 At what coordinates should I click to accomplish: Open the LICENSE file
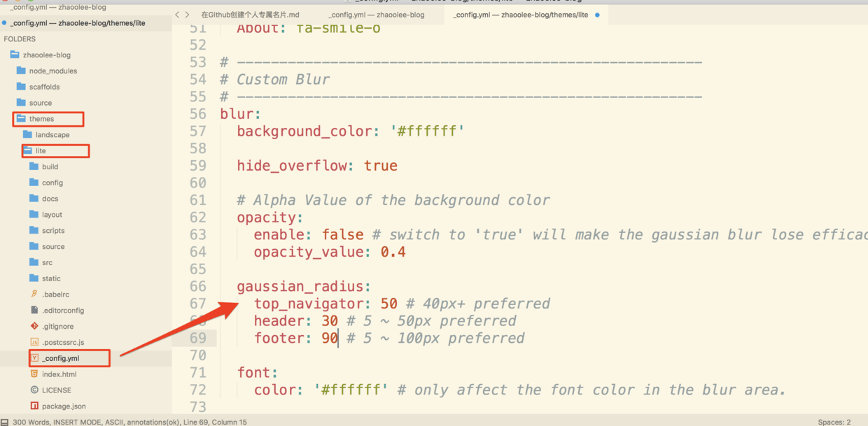coord(56,390)
